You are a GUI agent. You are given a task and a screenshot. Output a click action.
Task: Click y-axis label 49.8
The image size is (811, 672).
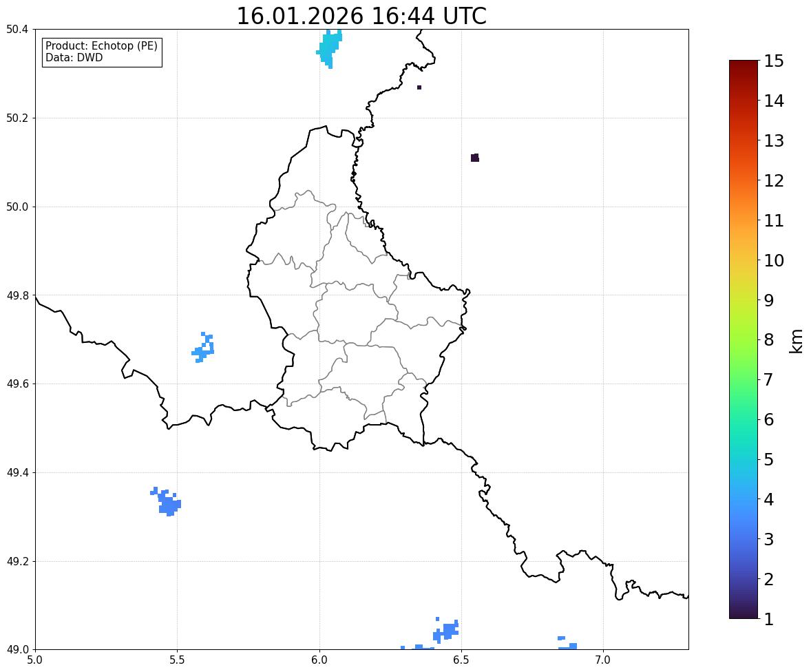(x=17, y=295)
